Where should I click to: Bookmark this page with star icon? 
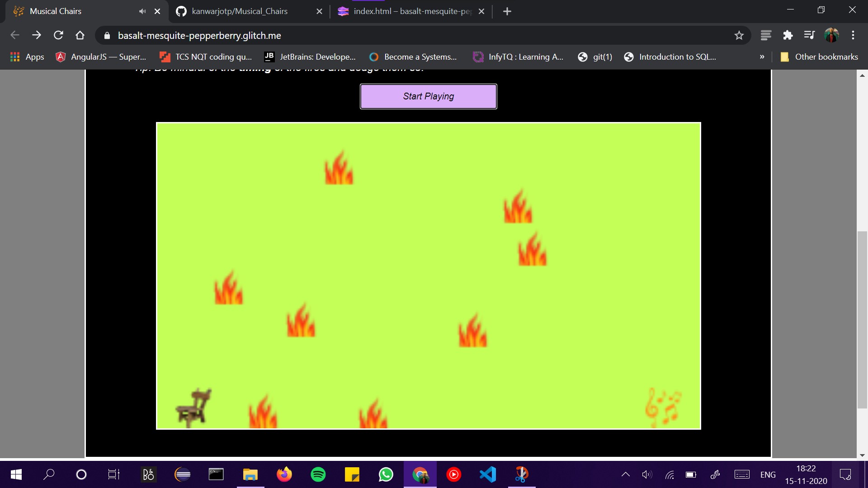click(739, 35)
